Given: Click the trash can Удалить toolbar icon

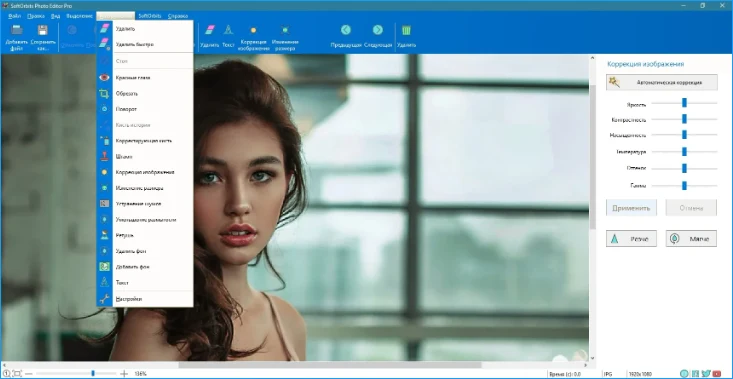Looking at the screenshot, I should [x=406, y=36].
